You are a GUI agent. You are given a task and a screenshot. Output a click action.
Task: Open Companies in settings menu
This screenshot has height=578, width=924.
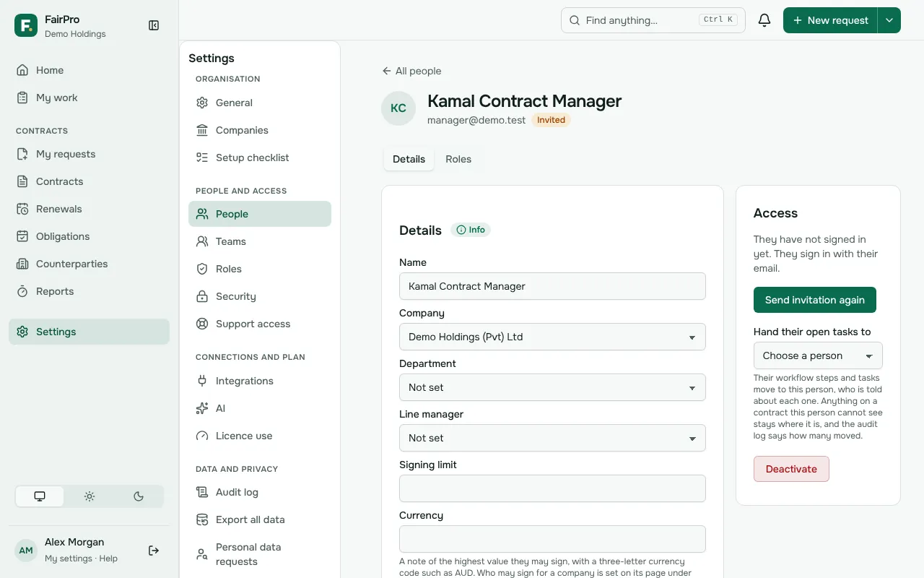(260, 130)
